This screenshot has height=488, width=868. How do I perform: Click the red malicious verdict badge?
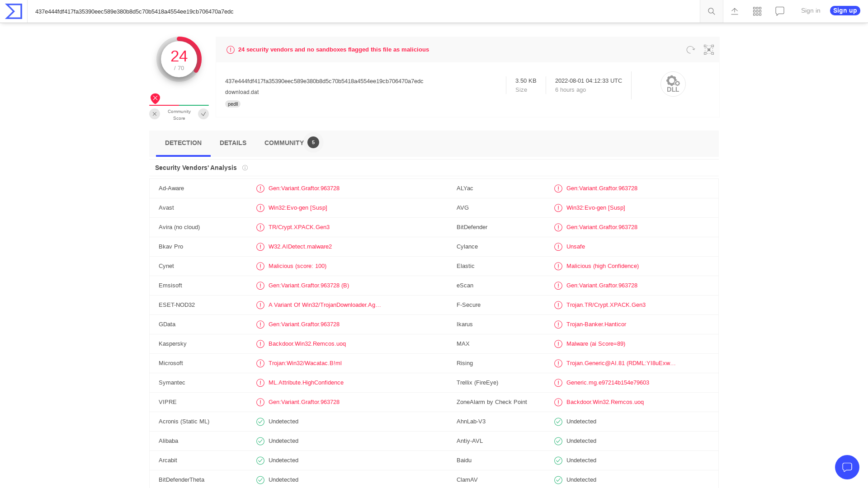click(x=155, y=99)
